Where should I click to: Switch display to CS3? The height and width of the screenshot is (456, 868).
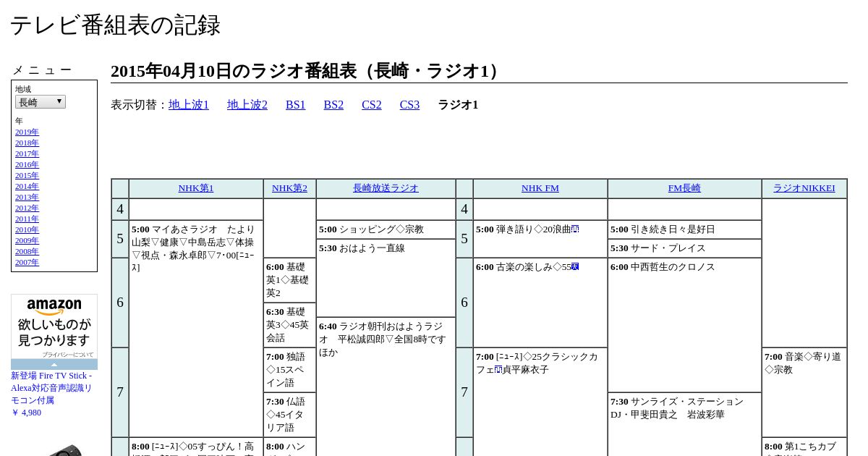point(409,105)
